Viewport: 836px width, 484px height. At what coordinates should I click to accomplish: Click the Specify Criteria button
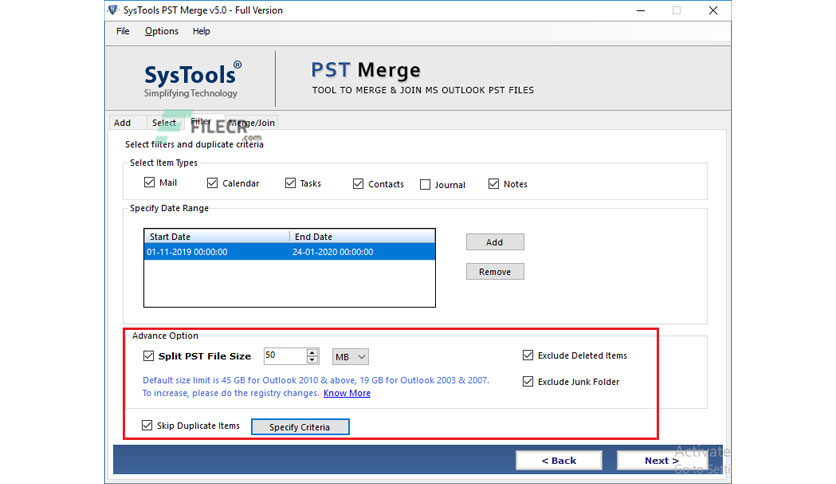coord(300,427)
